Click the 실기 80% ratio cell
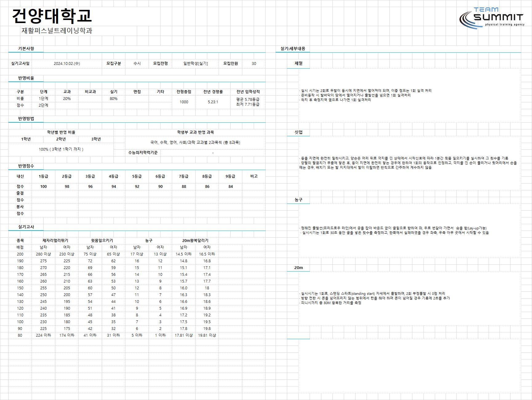This screenshot has width=532, height=400. point(113,99)
